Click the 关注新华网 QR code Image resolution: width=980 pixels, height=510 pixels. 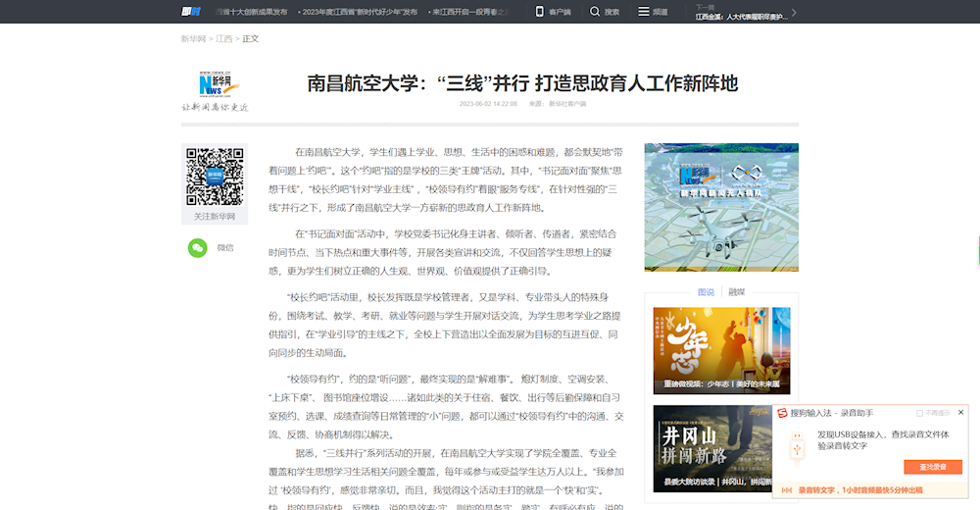(x=215, y=177)
